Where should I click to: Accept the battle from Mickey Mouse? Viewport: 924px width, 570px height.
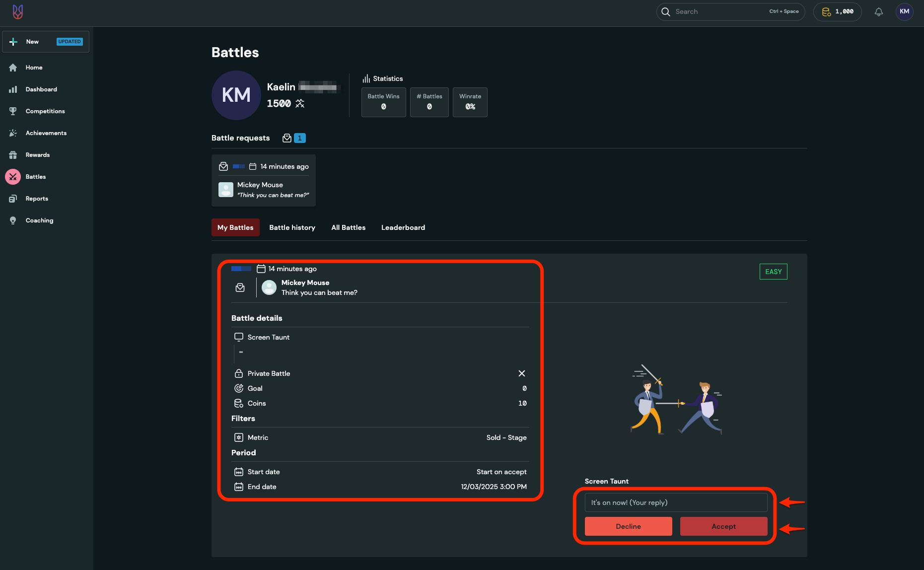(723, 526)
